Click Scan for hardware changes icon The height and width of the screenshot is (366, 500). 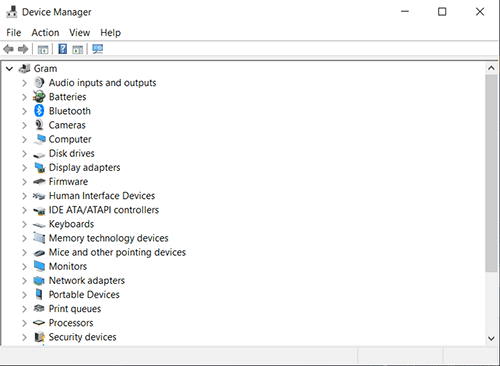98,49
